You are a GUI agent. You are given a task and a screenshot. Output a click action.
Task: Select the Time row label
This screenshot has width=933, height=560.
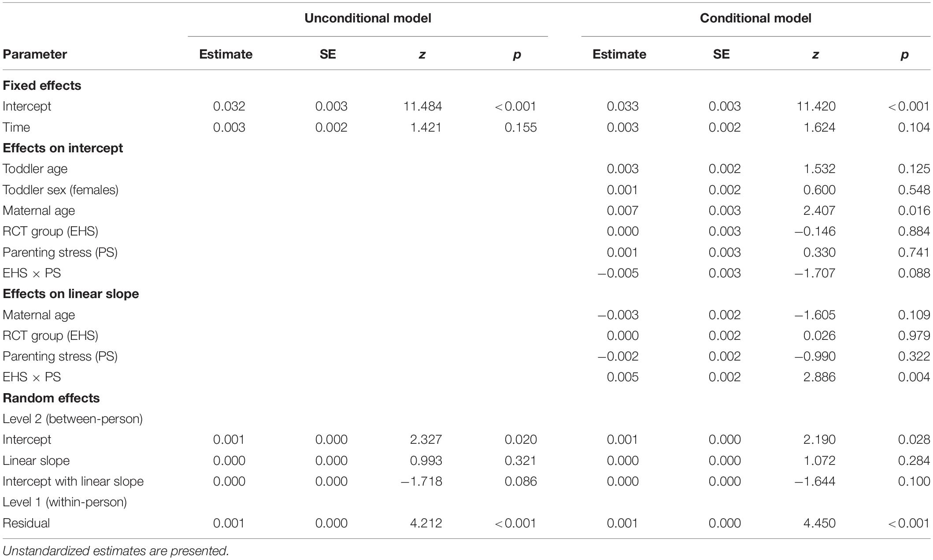click(x=16, y=127)
